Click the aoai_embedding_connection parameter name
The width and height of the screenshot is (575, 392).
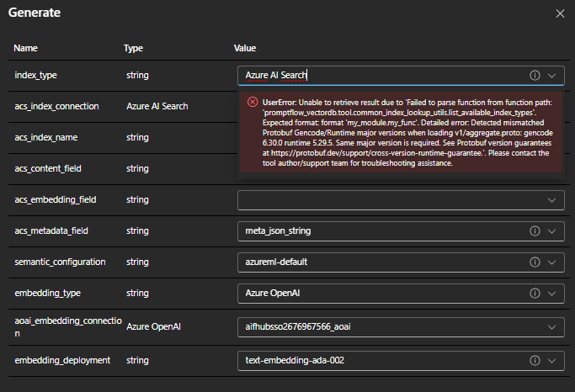point(68,327)
